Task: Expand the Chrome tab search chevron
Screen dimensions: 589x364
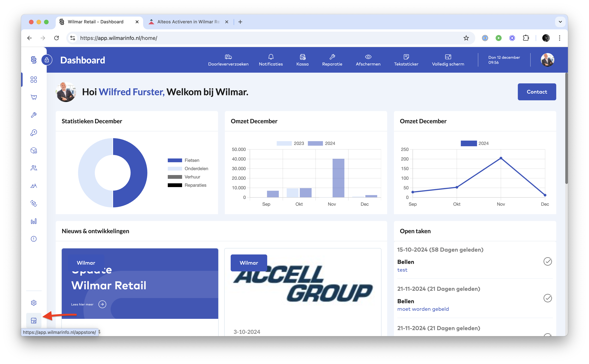Action: (x=560, y=22)
